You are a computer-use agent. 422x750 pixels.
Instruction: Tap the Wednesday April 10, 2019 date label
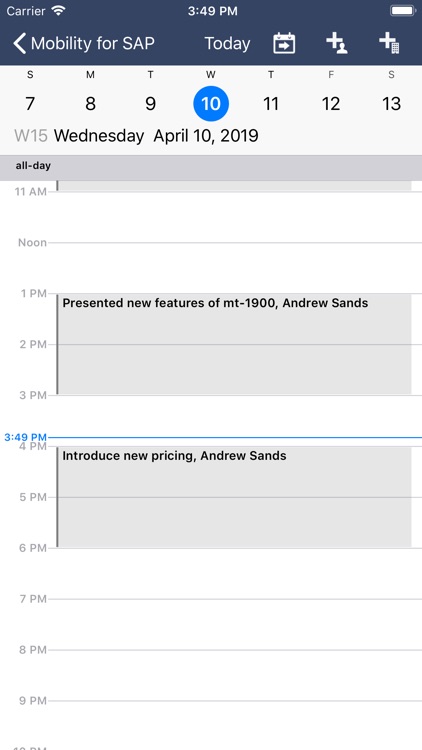click(x=156, y=136)
